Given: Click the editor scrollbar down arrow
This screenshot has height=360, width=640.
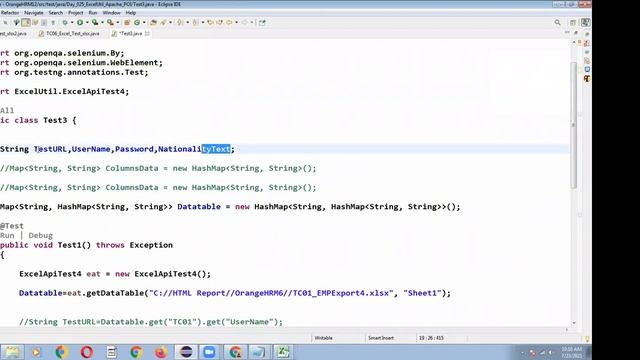Looking at the screenshot, I should coord(573,323).
